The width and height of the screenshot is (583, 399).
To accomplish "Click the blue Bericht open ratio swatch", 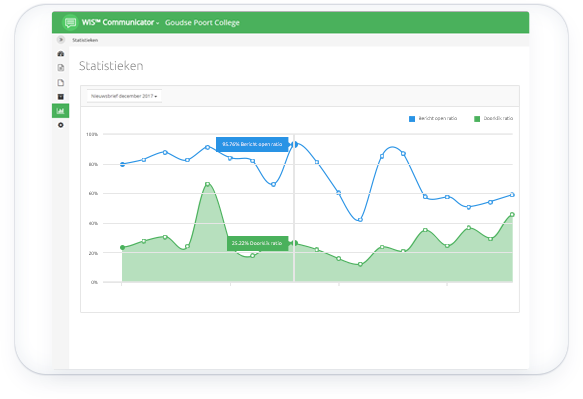I will click(x=412, y=119).
